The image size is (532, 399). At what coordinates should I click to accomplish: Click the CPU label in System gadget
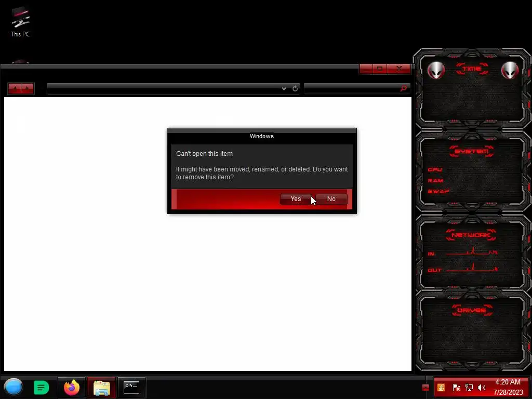coord(435,170)
